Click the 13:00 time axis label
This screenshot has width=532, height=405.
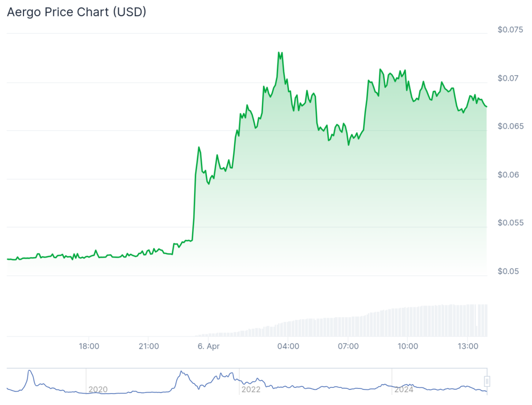click(468, 346)
